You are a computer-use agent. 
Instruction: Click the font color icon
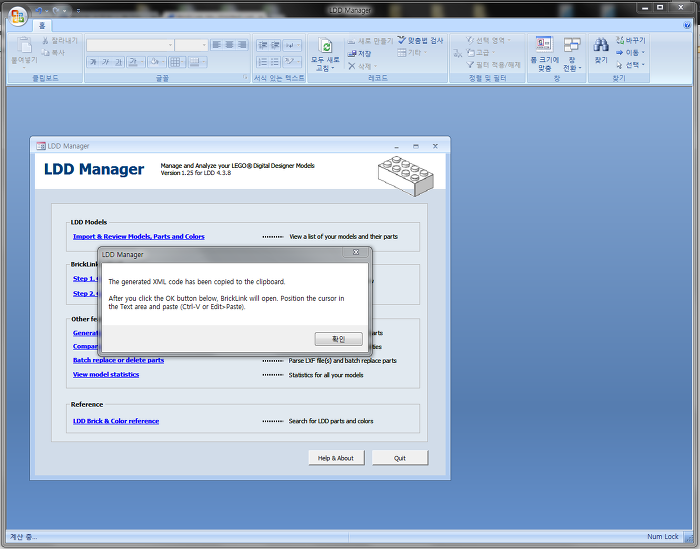(133, 62)
